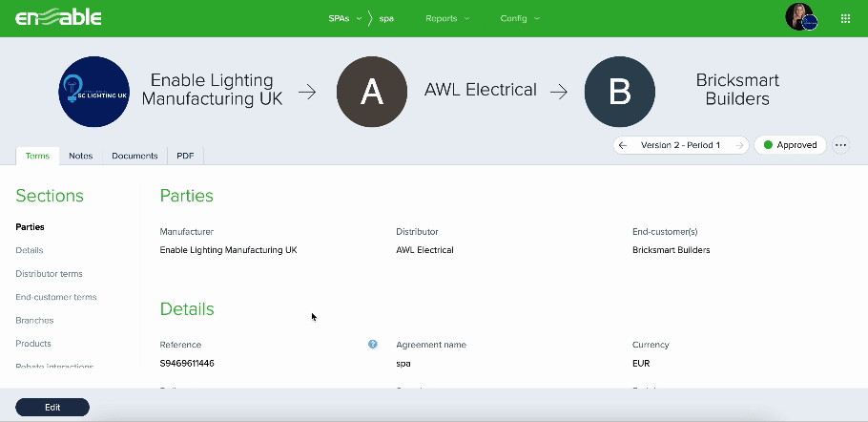
Task: Click the AWL Electrical 'A' avatar
Action: [x=372, y=92]
